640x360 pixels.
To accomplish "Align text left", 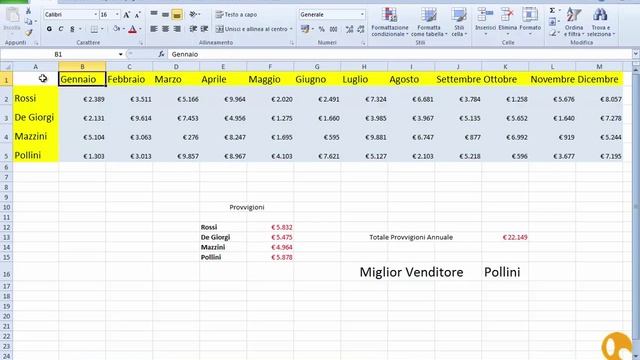I will point(154,29).
